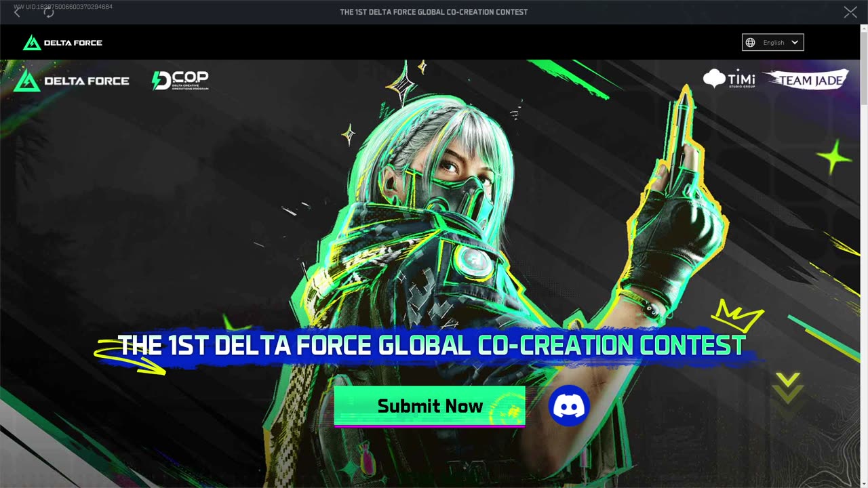Close the contest window with the X
Screen dimensions: 868x488
point(850,12)
